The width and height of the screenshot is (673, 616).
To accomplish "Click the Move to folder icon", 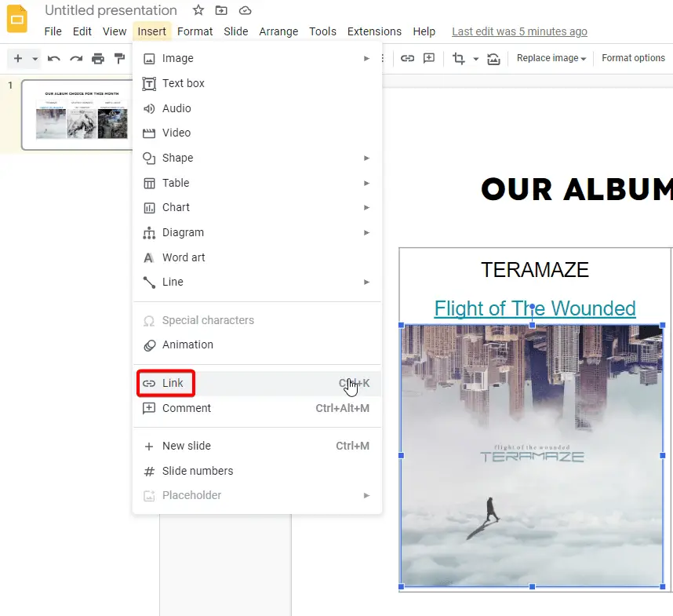I will [221, 10].
